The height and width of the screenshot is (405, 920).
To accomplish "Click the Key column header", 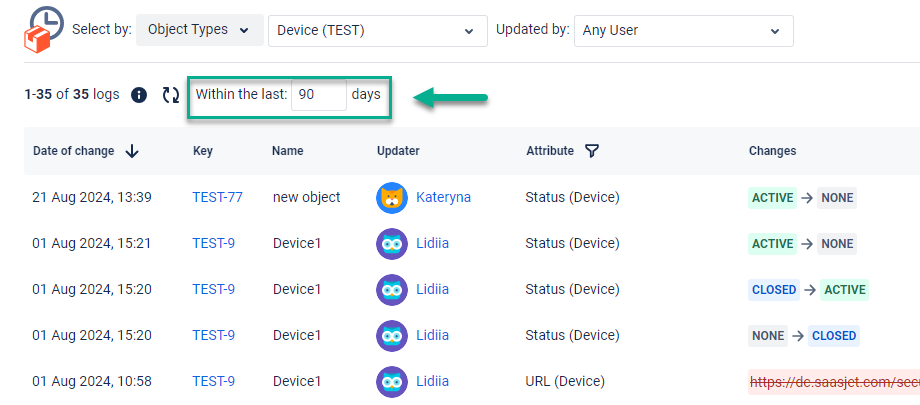I will (x=203, y=151).
